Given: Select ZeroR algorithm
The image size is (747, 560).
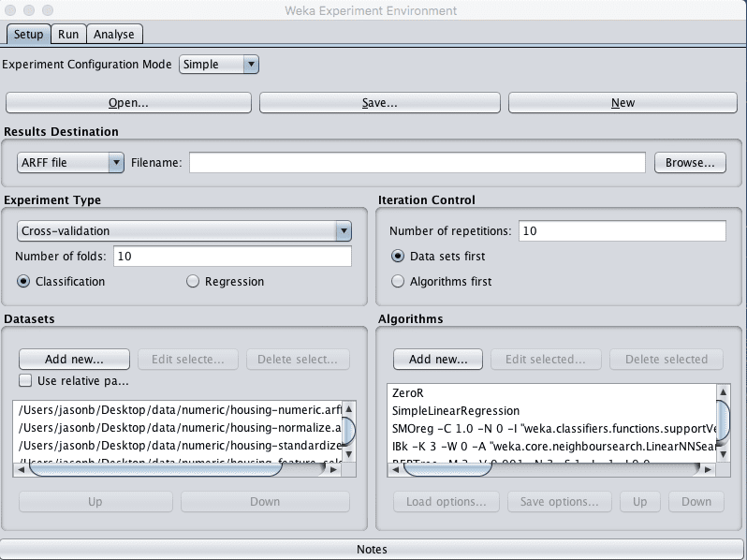Looking at the screenshot, I should (551, 393).
